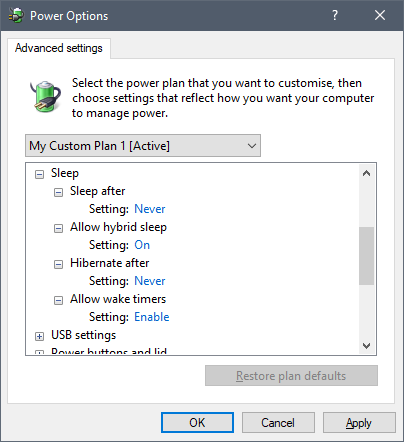
Task: Open the My Custom Plan 1 dropdown
Action: tap(143, 146)
